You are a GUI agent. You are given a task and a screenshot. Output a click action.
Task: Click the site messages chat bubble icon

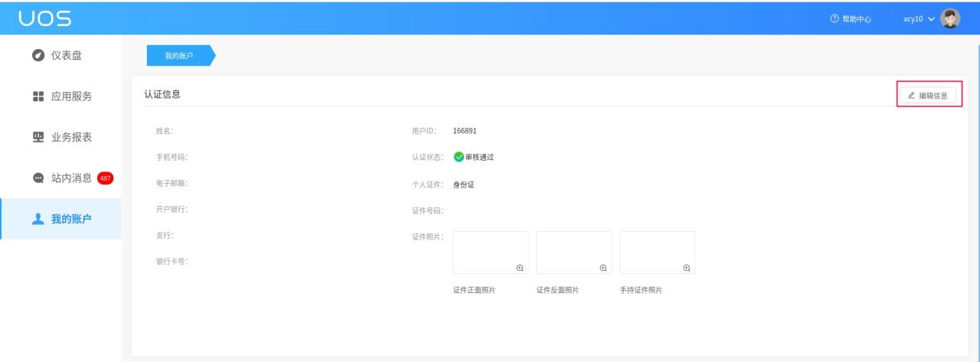click(x=38, y=178)
